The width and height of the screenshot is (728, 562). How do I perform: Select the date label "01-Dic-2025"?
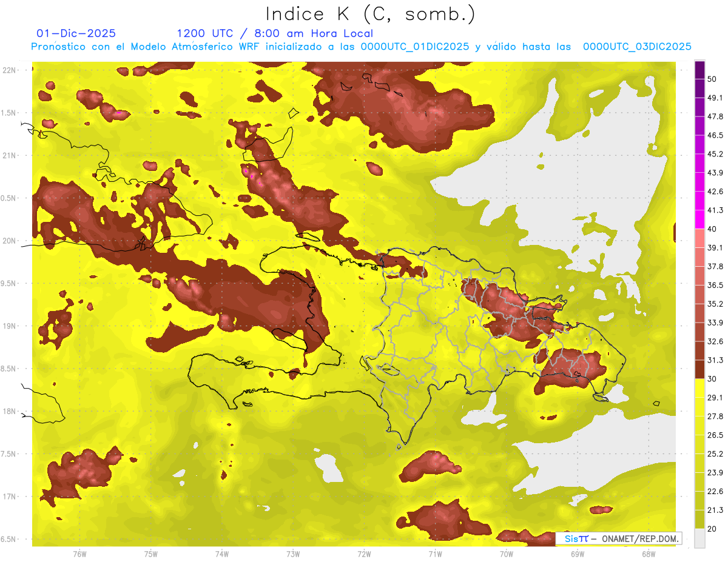(76, 33)
